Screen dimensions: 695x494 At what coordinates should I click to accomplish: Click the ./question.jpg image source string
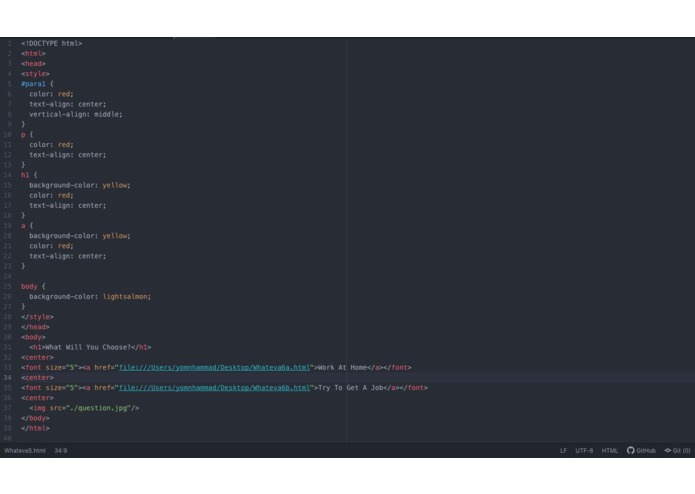click(98, 408)
